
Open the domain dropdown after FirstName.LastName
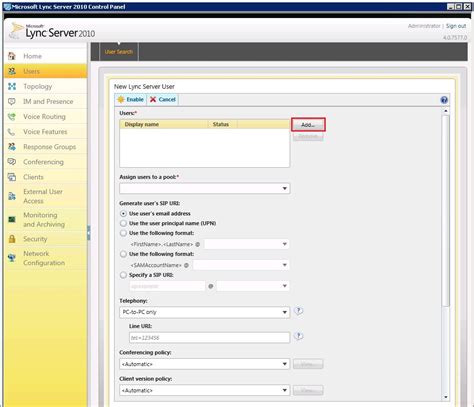246,244
